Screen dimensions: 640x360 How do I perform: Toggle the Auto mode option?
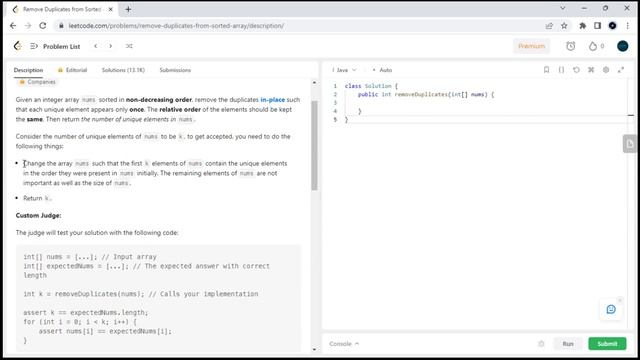[382, 70]
